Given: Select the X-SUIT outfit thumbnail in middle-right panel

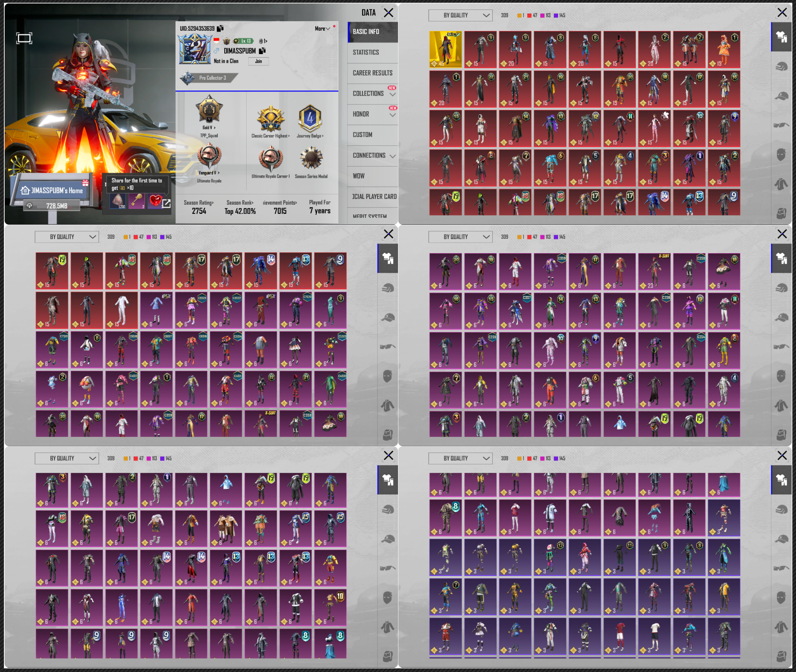Looking at the screenshot, I should coord(654,271).
